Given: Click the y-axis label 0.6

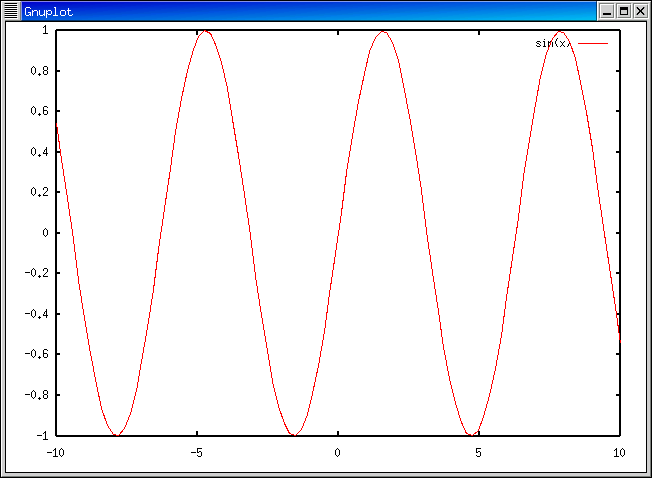Looking at the screenshot, I should [x=40, y=111].
